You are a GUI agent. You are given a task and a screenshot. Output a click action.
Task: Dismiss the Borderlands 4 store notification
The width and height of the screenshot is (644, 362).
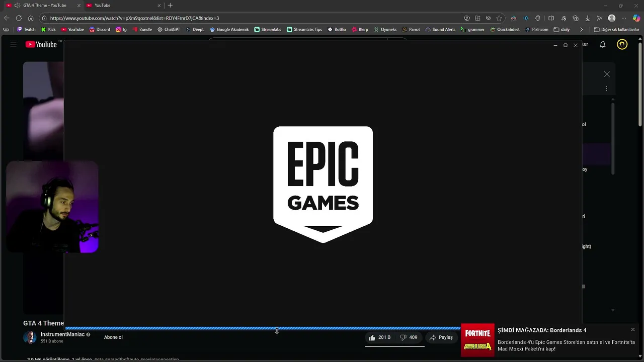(x=632, y=330)
